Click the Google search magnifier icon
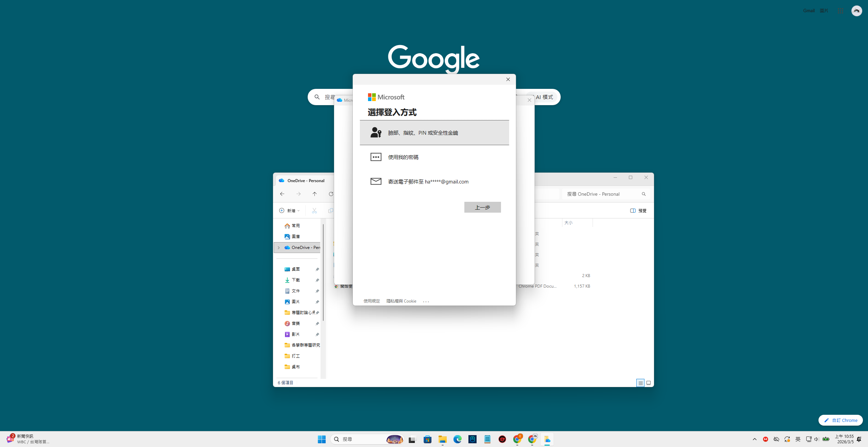Image resolution: width=868 pixels, height=447 pixels. (x=317, y=97)
